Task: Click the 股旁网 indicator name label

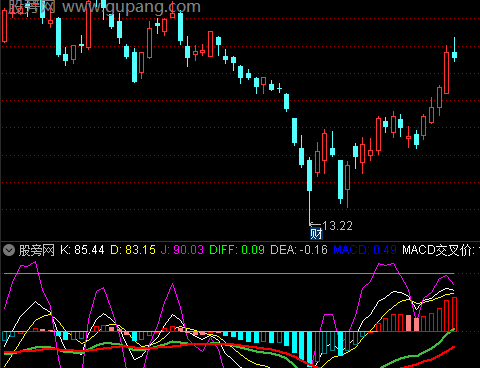Action: [x=37, y=250]
